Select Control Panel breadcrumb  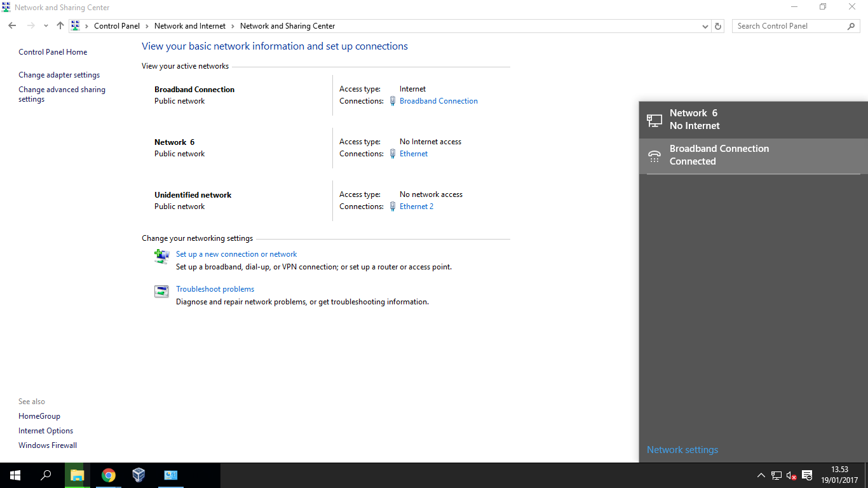click(x=117, y=26)
